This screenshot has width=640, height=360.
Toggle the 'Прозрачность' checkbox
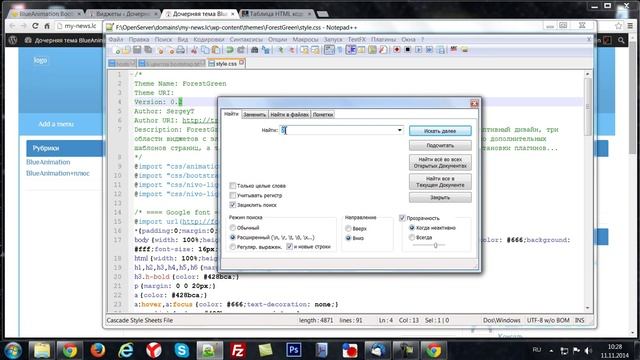pos(402,218)
